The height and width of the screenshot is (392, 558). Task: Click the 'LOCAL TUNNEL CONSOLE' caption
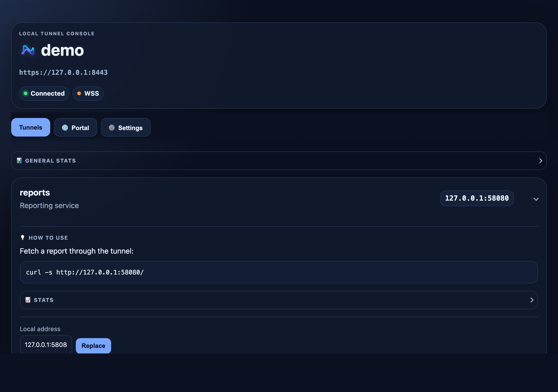tap(57, 33)
